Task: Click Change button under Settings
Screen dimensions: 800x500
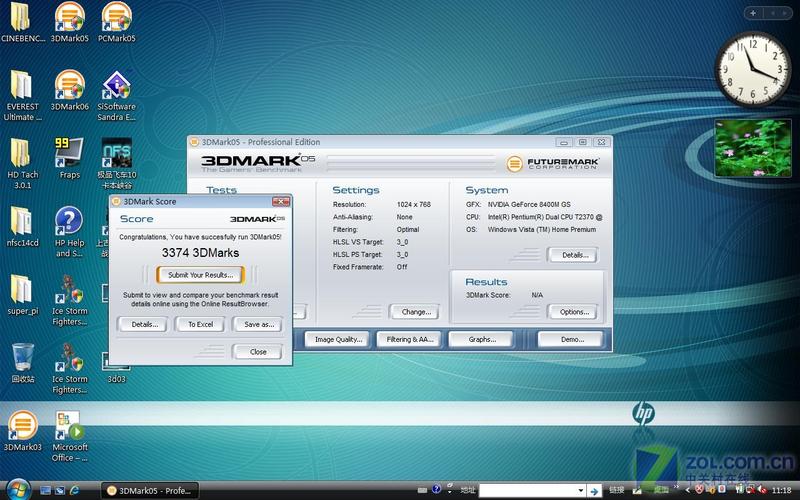Action: point(416,312)
